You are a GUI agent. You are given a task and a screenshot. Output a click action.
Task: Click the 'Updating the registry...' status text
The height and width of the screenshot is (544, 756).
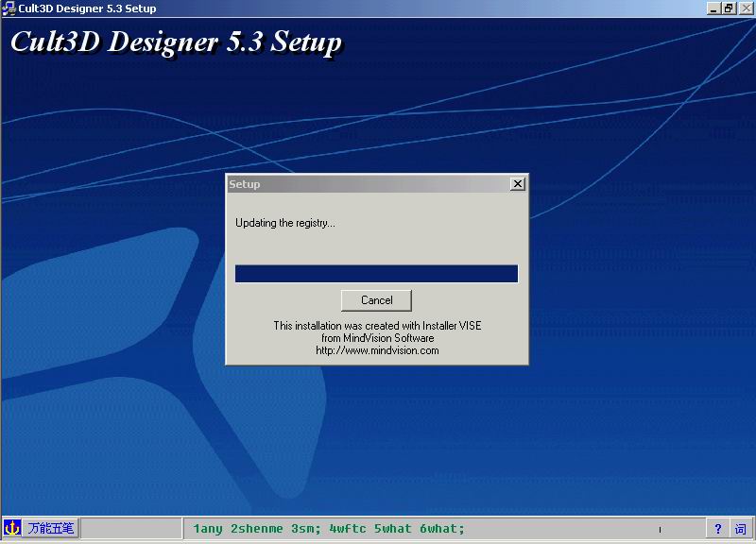click(x=285, y=223)
